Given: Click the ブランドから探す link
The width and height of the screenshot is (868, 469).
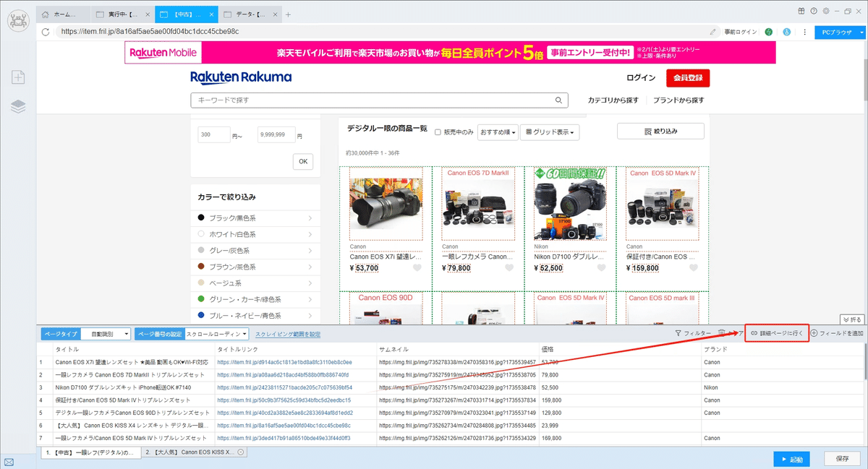Looking at the screenshot, I should click(x=678, y=100).
